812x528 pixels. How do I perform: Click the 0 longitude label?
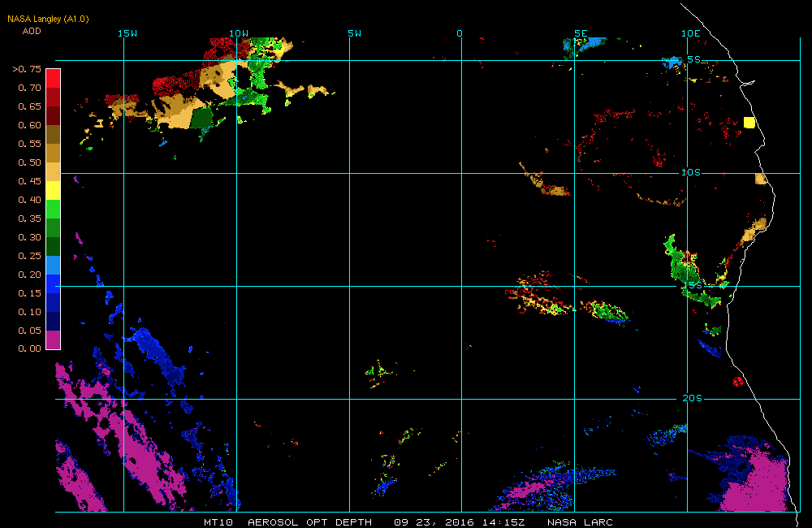(x=460, y=33)
